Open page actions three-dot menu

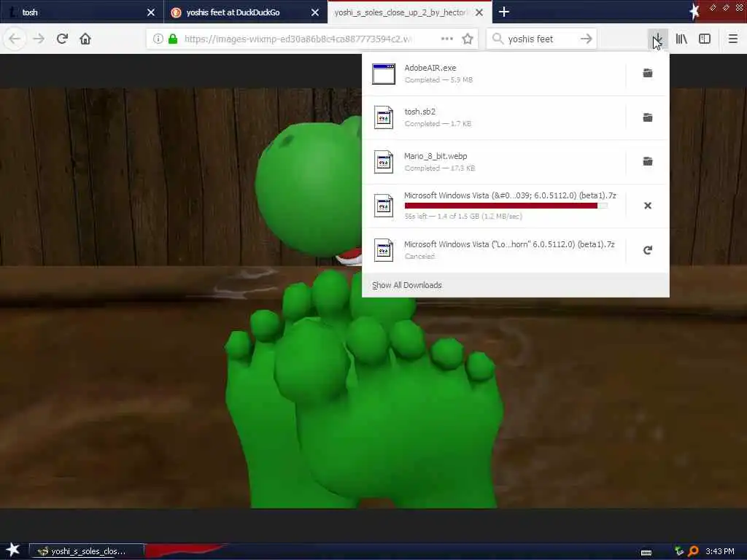click(447, 39)
